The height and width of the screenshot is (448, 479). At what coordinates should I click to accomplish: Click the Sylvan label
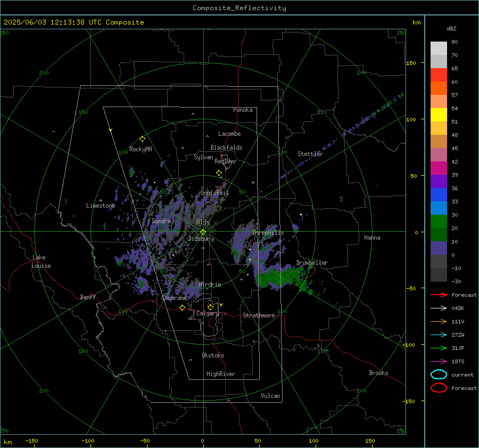203,158
